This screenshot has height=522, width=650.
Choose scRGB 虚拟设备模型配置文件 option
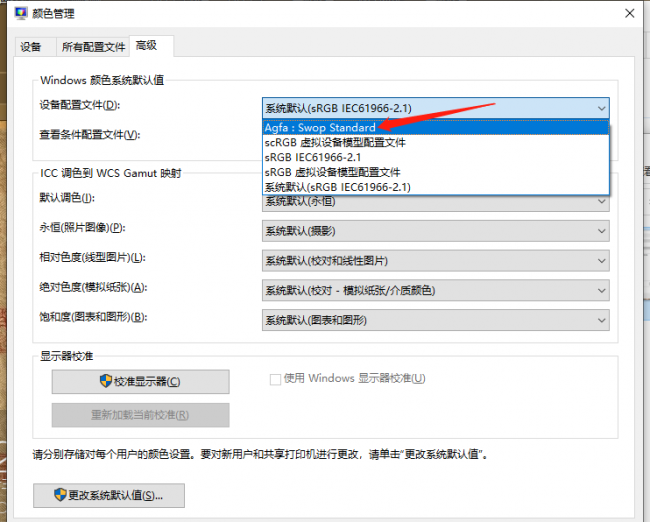point(436,143)
